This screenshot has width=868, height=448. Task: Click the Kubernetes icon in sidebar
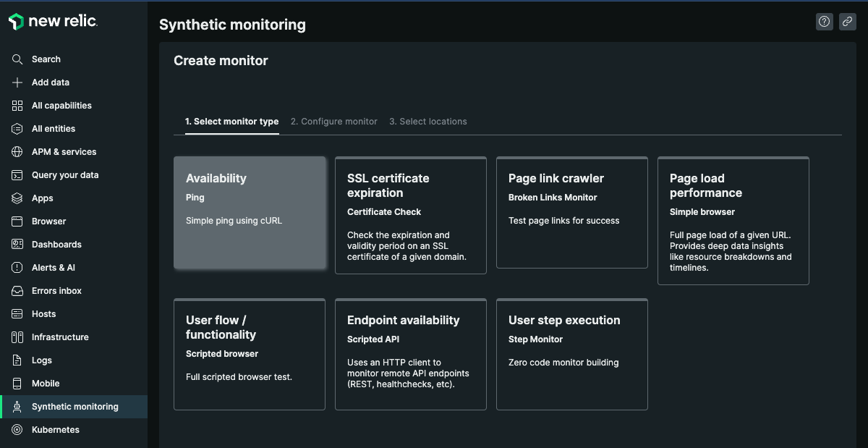[x=17, y=430]
